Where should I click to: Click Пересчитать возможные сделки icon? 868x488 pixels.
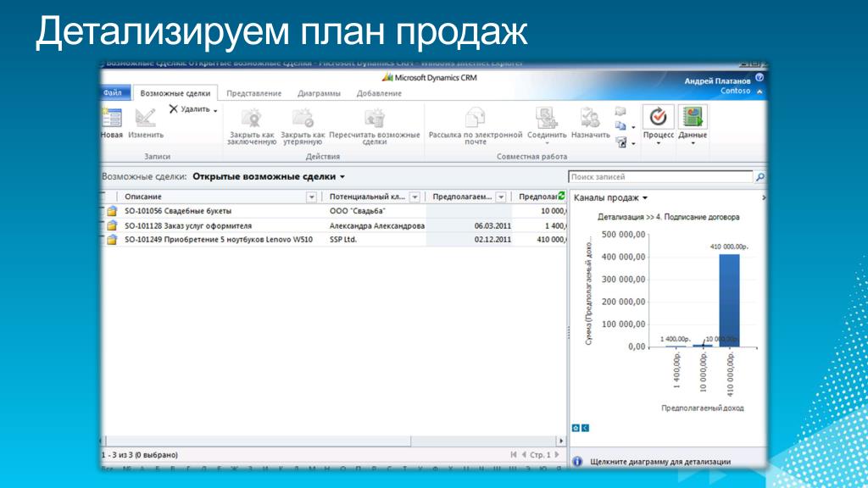pos(374,119)
